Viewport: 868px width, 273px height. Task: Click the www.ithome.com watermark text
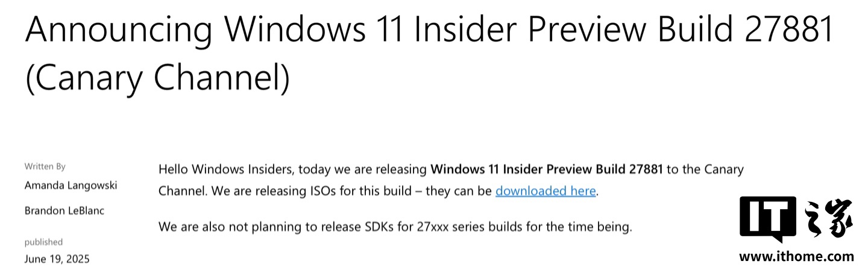[x=796, y=256]
